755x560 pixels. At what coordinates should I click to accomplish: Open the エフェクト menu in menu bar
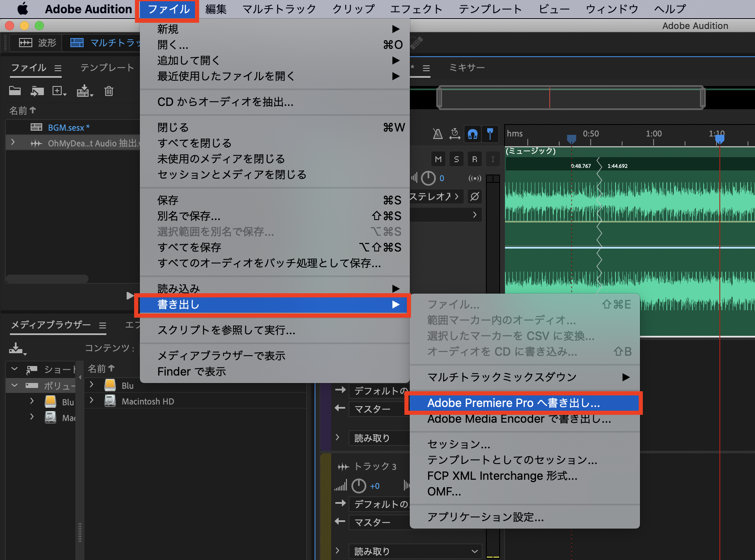(416, 9)
